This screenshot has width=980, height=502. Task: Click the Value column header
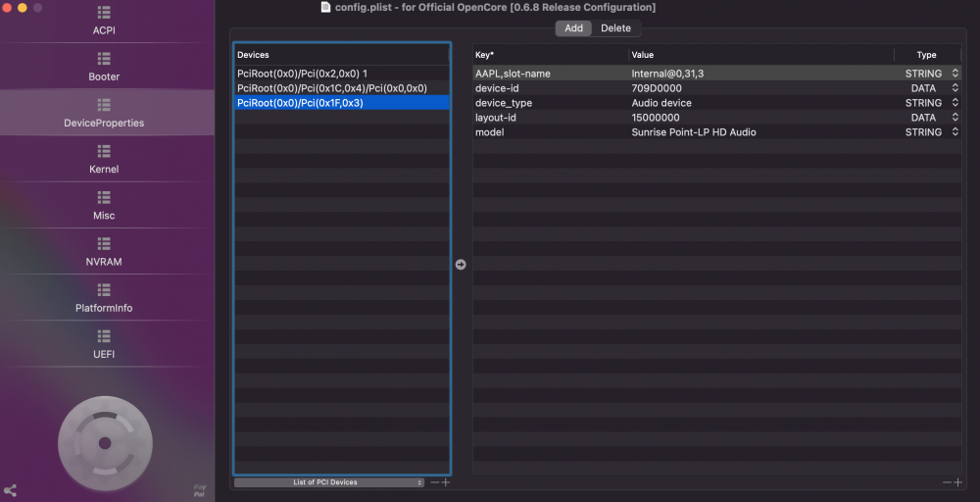(761, 55)
